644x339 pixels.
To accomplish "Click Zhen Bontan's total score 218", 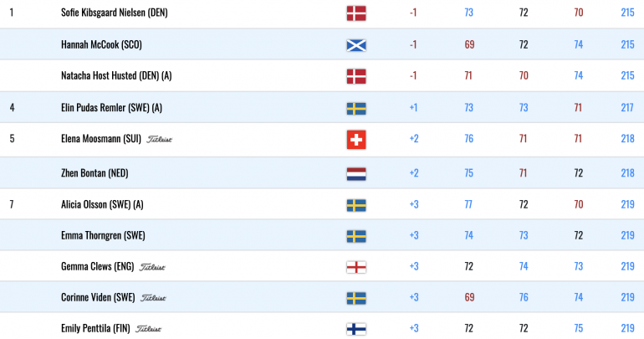I will tap(627, 173).
